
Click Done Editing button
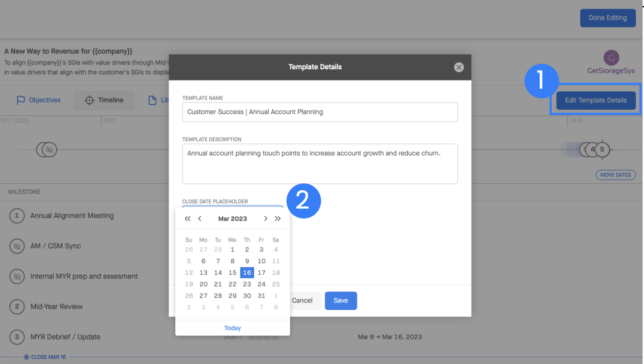click(608, 18)
